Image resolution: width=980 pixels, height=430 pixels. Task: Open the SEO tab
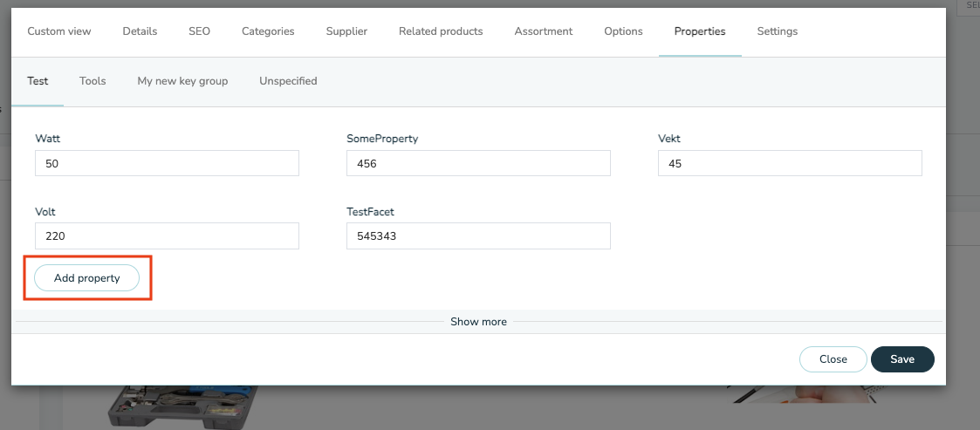[x=199, y=31]
